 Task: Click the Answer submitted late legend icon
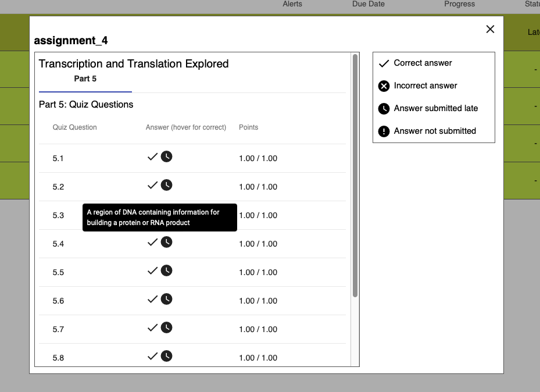[x=384, y=109]
